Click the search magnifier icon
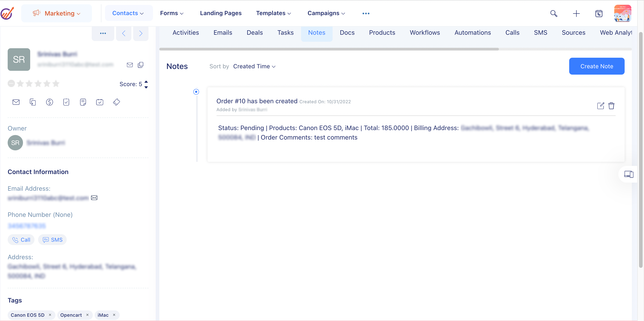 [554, 14]
